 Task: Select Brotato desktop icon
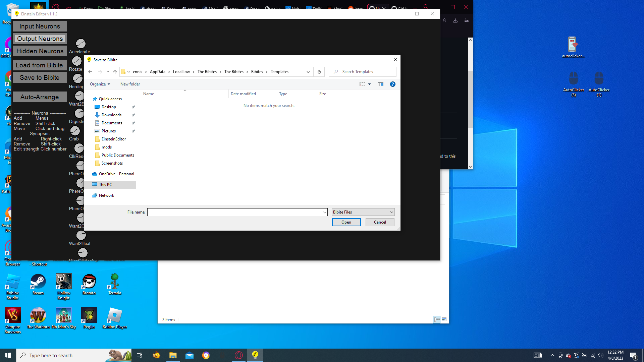(89, 285)
